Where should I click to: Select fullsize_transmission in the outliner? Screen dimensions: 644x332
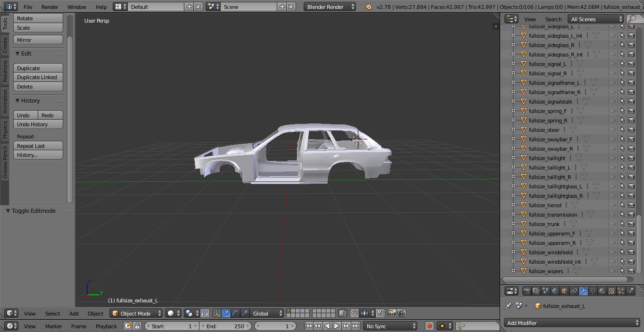tap(553, 215)
